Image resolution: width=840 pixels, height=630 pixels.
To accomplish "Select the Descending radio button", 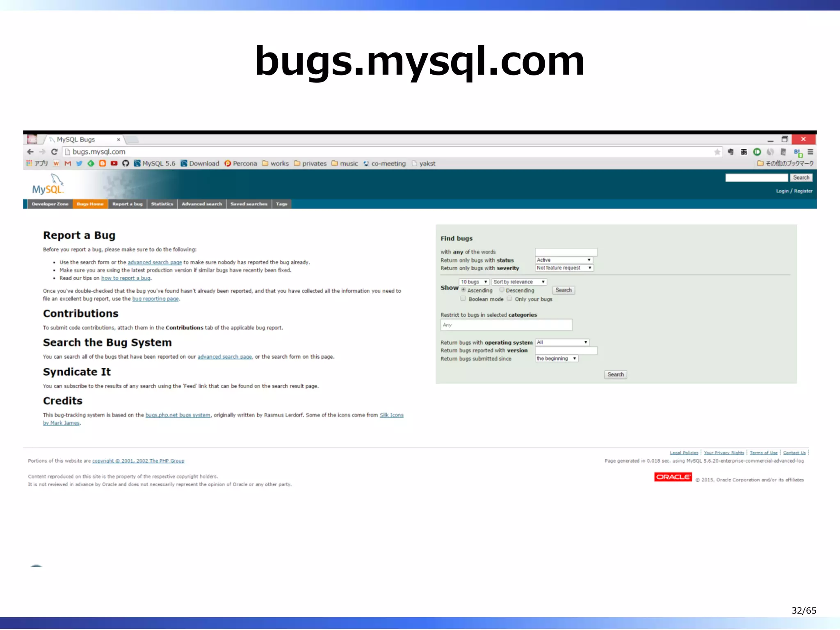I will 502,290.
